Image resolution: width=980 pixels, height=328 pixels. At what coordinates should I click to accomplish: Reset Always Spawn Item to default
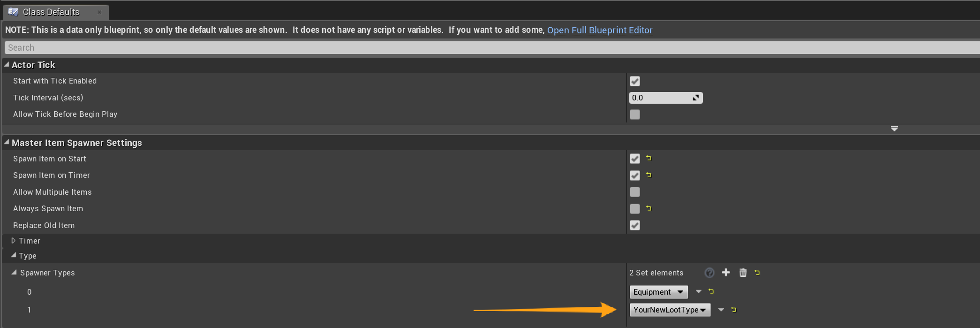coord(648,209)
